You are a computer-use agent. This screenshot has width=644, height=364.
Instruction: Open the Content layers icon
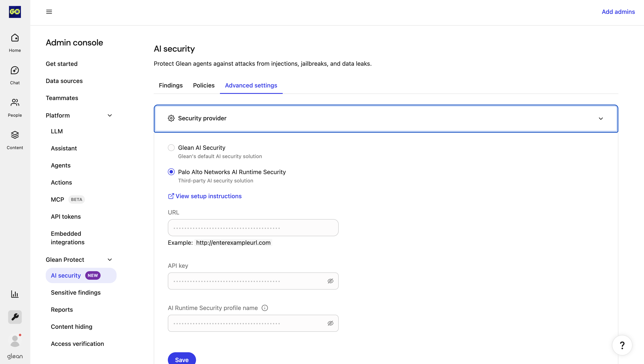click(15, 135)
